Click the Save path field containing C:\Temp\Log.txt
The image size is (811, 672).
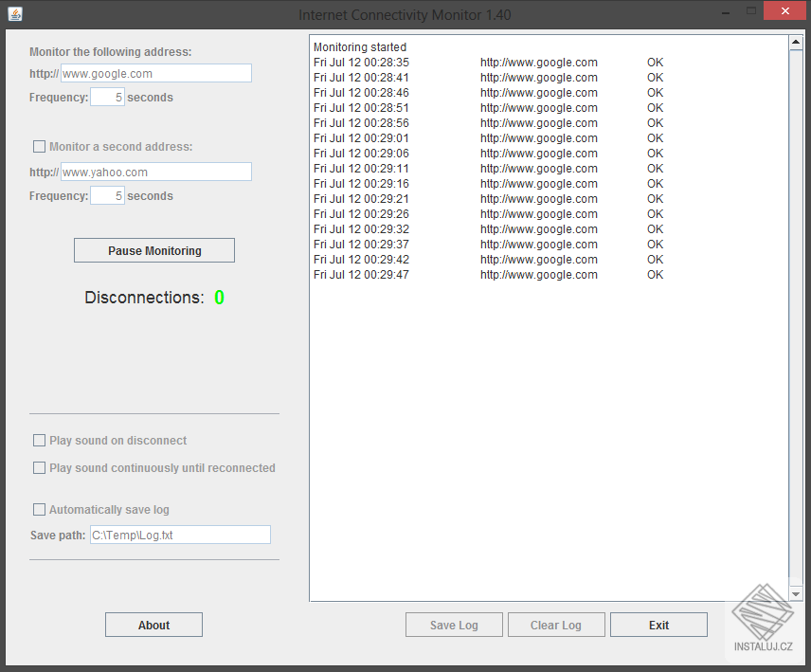180,534
